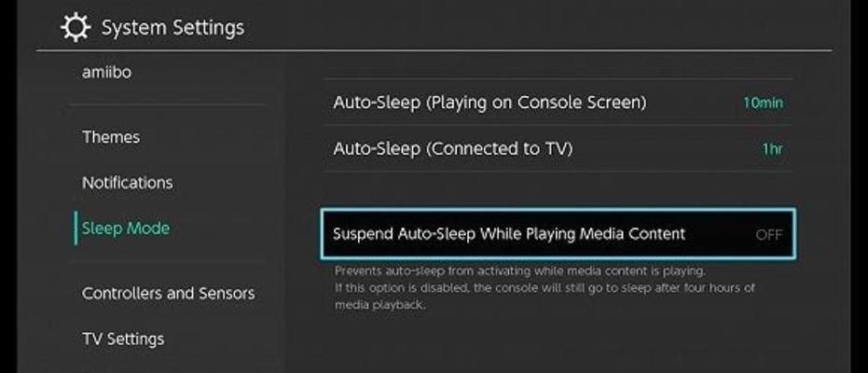Click the 'If this option is disabled' note
Image resolution: width=868 pixels, height=373 pixels.
click(x=544, y=288)
